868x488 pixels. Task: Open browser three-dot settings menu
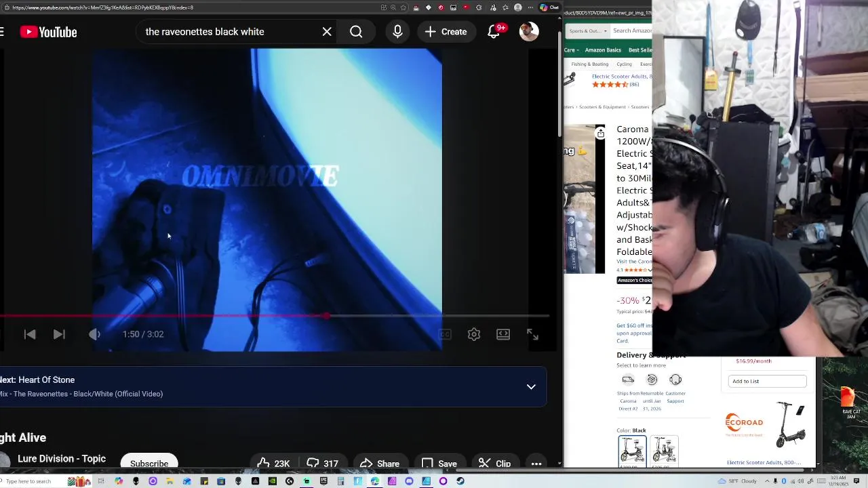click(530, 7)
